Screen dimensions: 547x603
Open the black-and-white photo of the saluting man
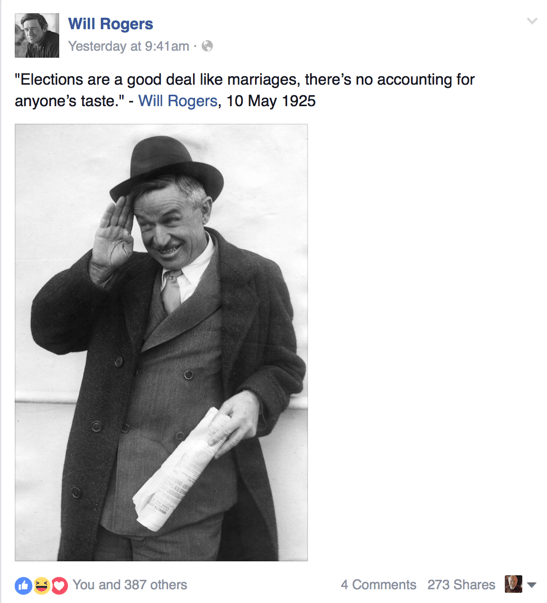pos(161,342)
